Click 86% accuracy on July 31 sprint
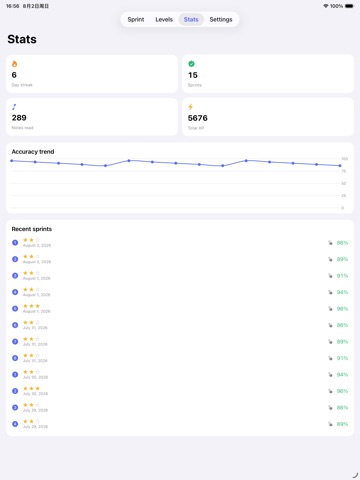360x480 pixels. pyautogui.click(x=342, y=325)
